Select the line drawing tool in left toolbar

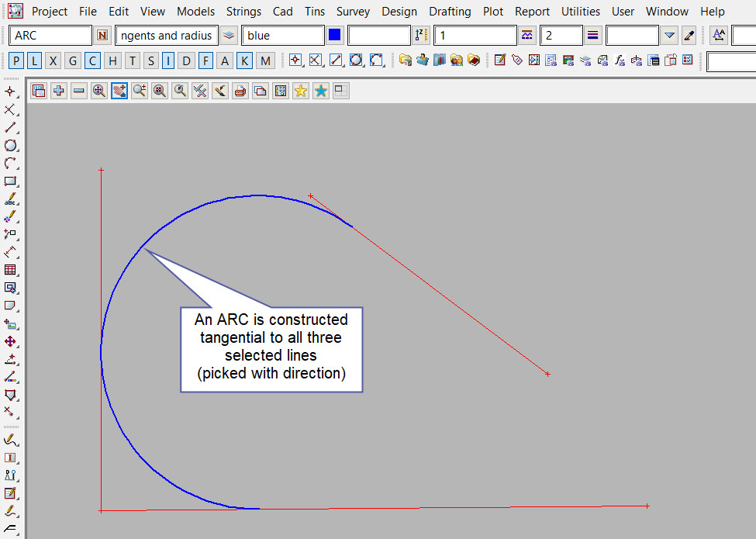click(x=11, y=128)
